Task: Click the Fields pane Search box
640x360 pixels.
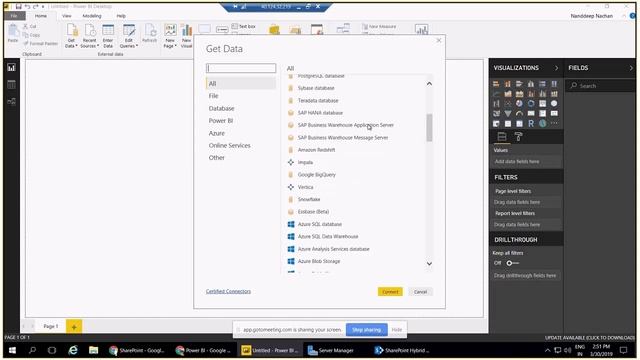Action: tap(600, 86)
